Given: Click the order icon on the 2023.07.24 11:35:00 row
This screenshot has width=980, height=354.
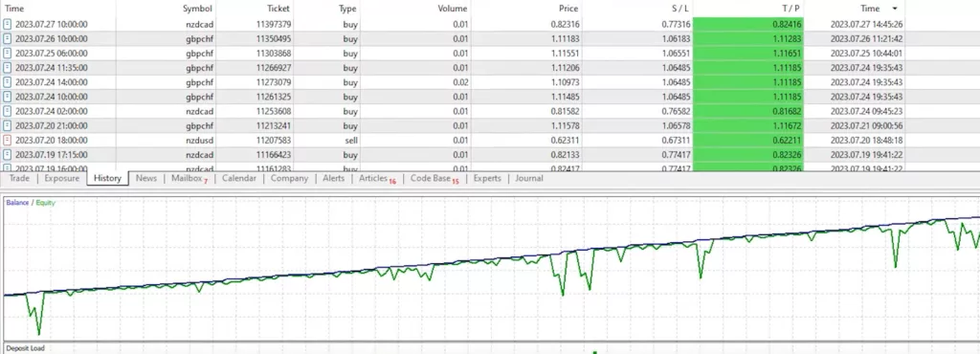Looking at the screenshot, I should pyautogui.click(x=8, y=68).
